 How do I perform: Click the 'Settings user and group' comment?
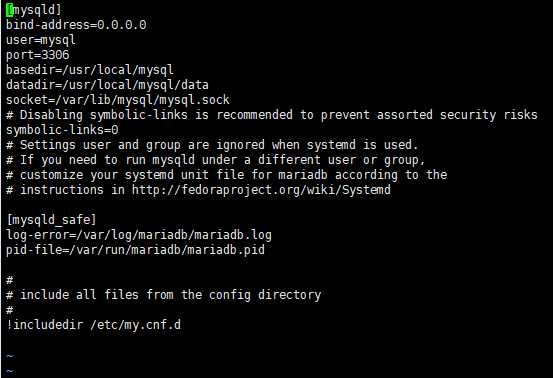pyautogui.click(x=212, y=145)
